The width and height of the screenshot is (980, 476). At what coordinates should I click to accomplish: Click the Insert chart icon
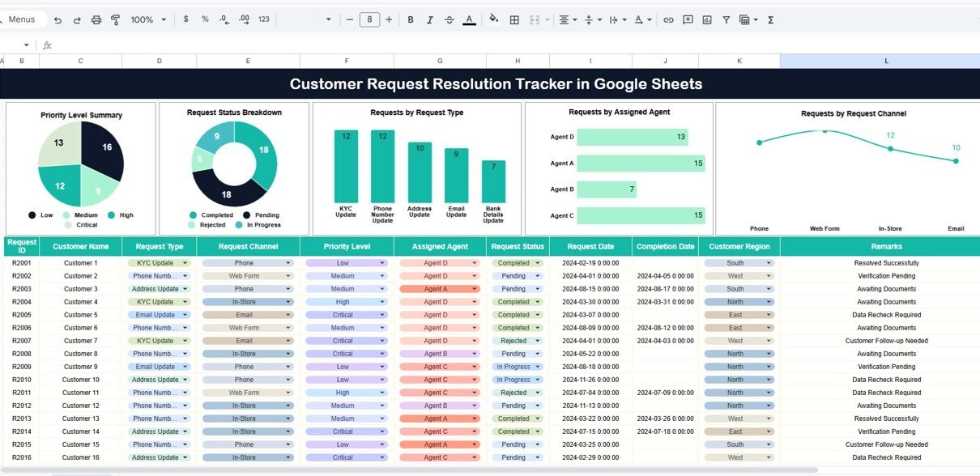pos(707,19)
